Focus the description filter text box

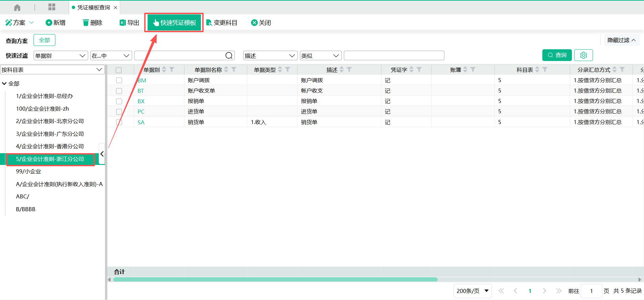(394, 56)
